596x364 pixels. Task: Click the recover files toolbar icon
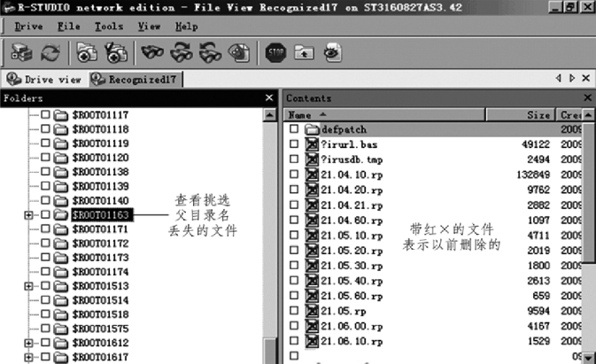coord(87,52)
